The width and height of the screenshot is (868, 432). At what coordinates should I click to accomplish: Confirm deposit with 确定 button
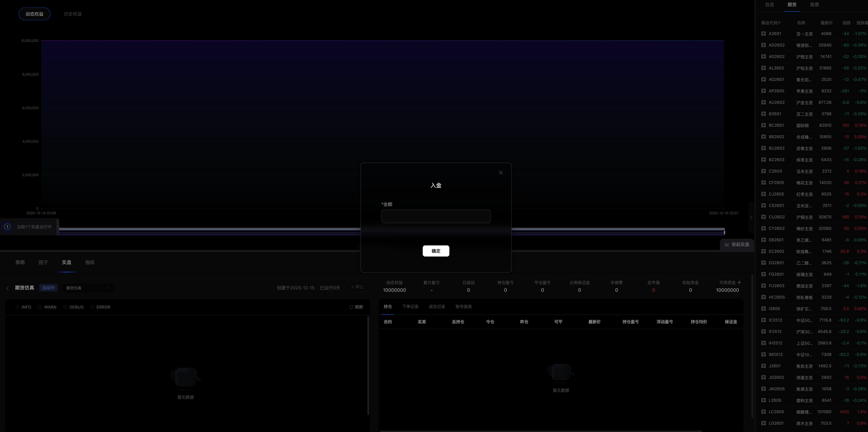point(436,251)
